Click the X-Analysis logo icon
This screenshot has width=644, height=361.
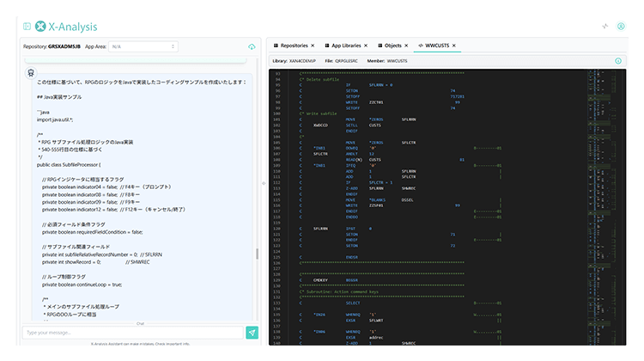coord(40,27)
